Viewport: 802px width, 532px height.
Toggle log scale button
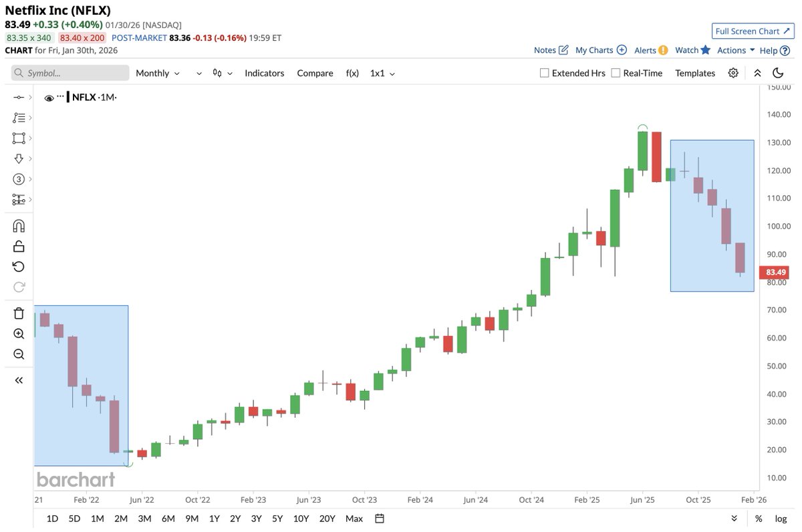780,518
